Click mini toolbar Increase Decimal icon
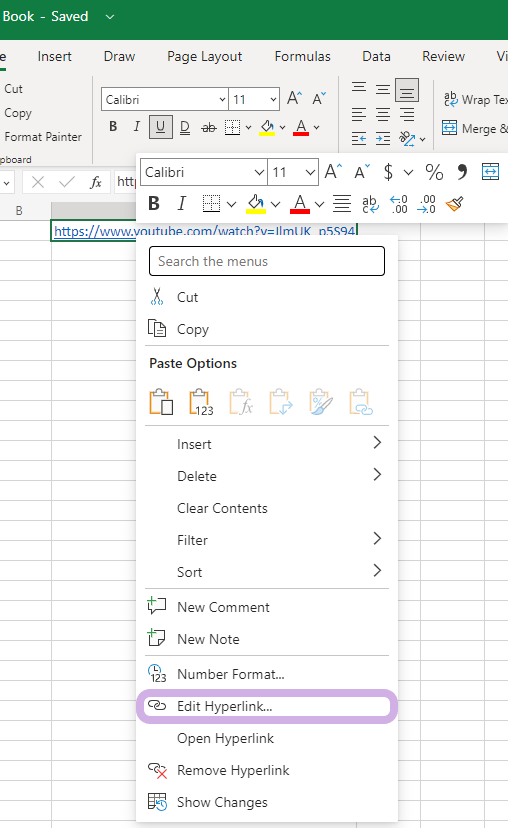The height and width of the screenshot is (828, 508). pyautogui.click(x=399, y=204)
